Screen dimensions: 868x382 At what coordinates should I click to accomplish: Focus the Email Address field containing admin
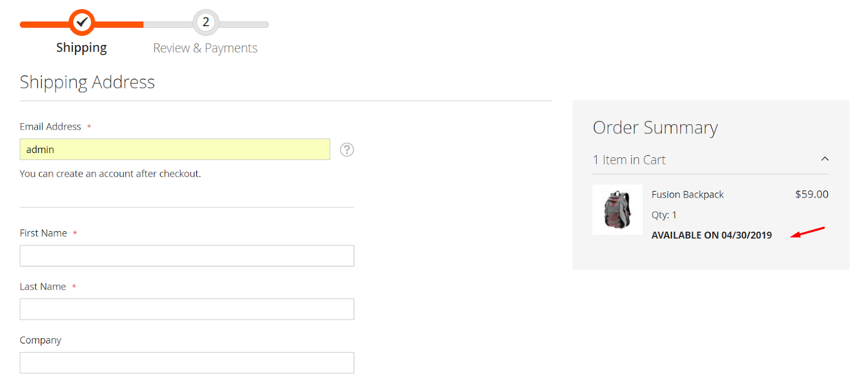(x=175, y=150)
